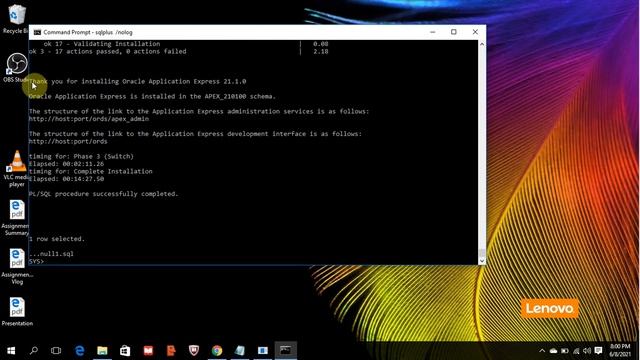The height and width of the screenshot is (360, 640).
Task: Open network connections tray icon
Action: (576, 351)
